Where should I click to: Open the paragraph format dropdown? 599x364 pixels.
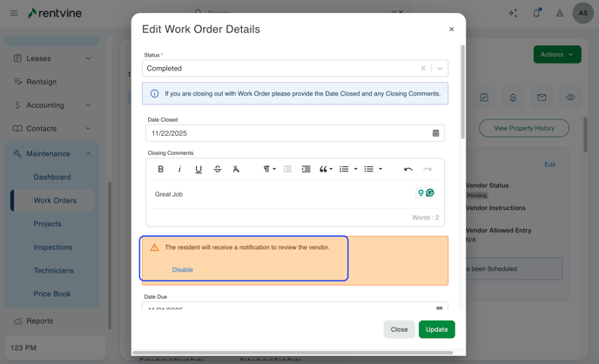269,169
